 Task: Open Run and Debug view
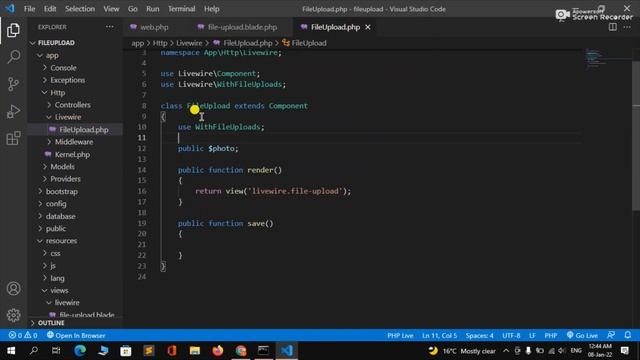13,111
